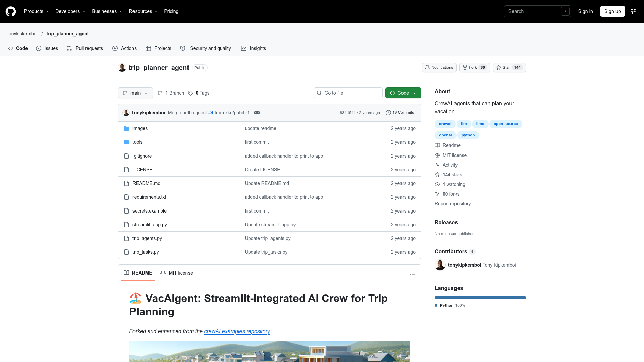Open pull request #4 link
Viewport: 644px width, 362px height.
pos(211,113)
